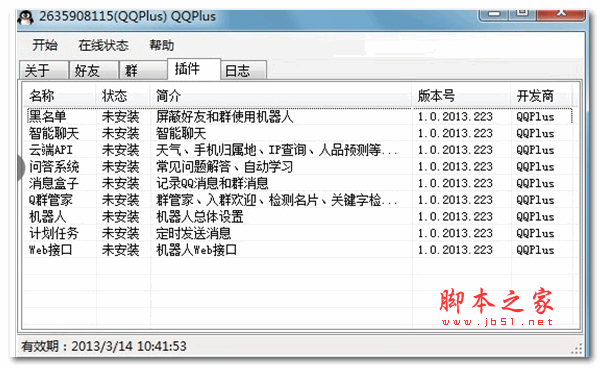
Task: Click 未安装 status of 计划任务
Action: [121, 233]
